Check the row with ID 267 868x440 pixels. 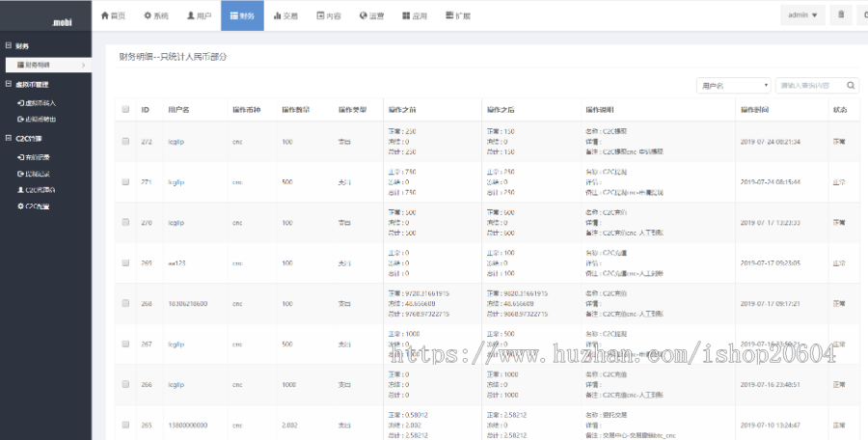click(125, 344)
